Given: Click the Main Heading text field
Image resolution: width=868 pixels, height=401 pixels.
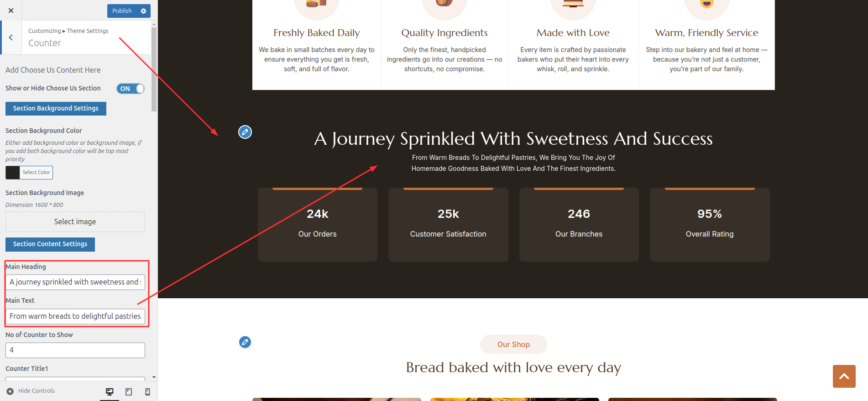Looking at the screenshot, I should (x=75, y=282).
